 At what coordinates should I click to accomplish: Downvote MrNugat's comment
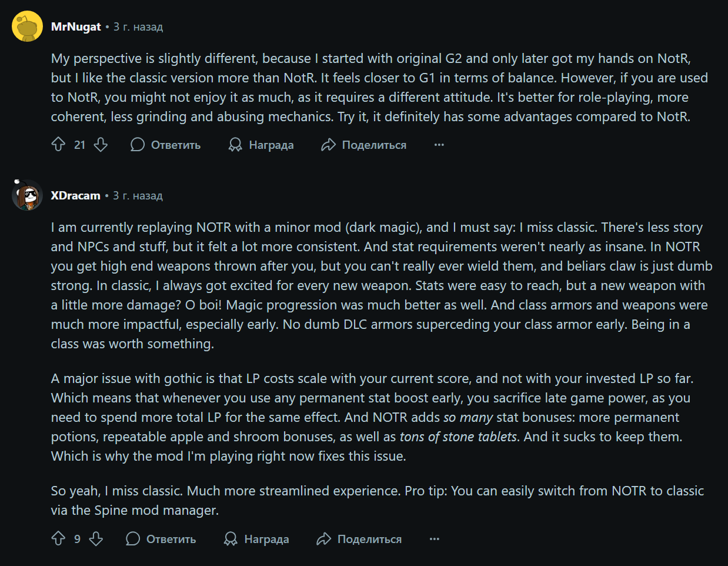101,145
